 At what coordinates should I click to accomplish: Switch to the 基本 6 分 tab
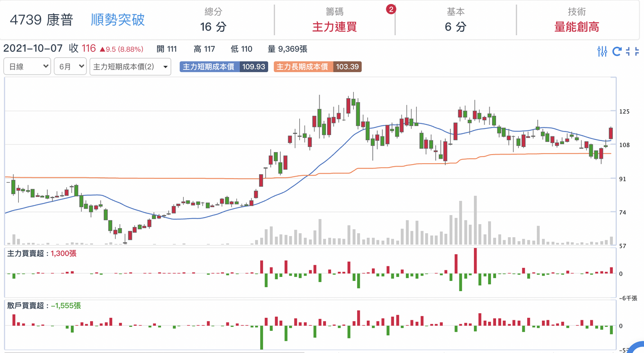456,20
